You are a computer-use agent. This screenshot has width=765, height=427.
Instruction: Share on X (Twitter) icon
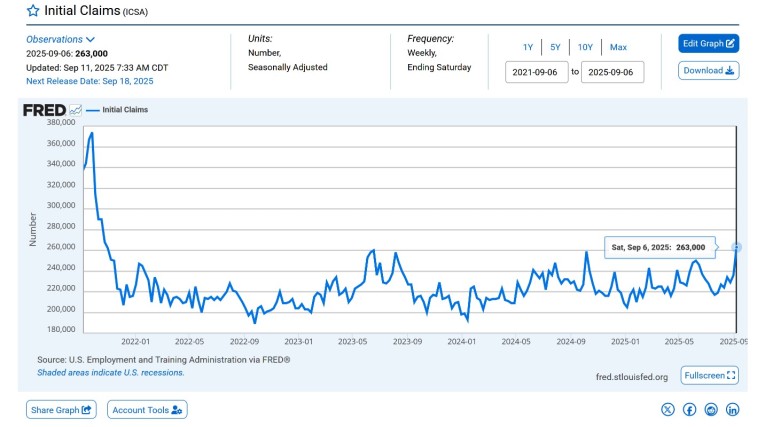(668, 409)
